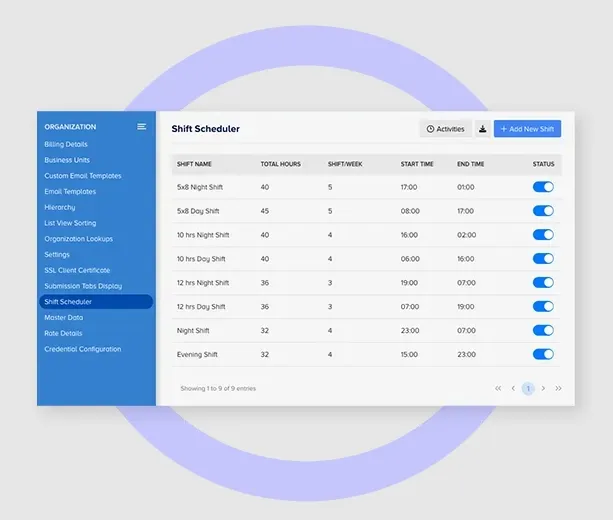Open Master Data in sidebar

63,317
